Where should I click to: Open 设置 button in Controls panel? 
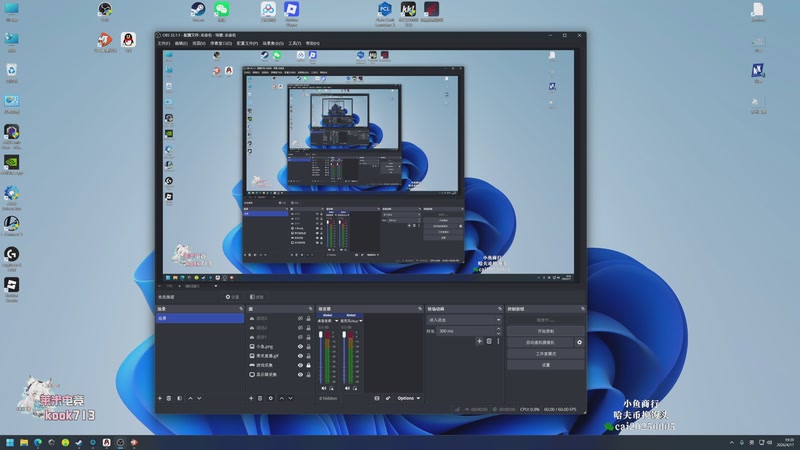tap(545, 365)
